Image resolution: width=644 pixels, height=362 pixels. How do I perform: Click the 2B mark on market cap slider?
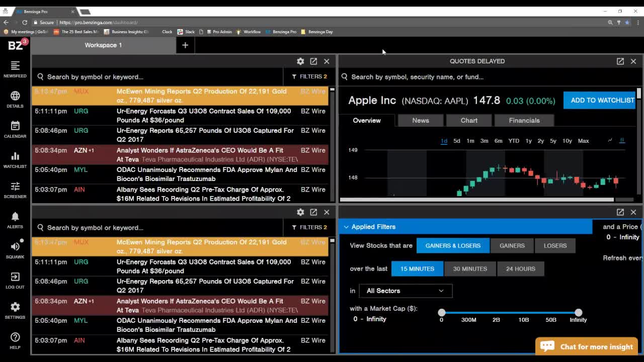496,320
